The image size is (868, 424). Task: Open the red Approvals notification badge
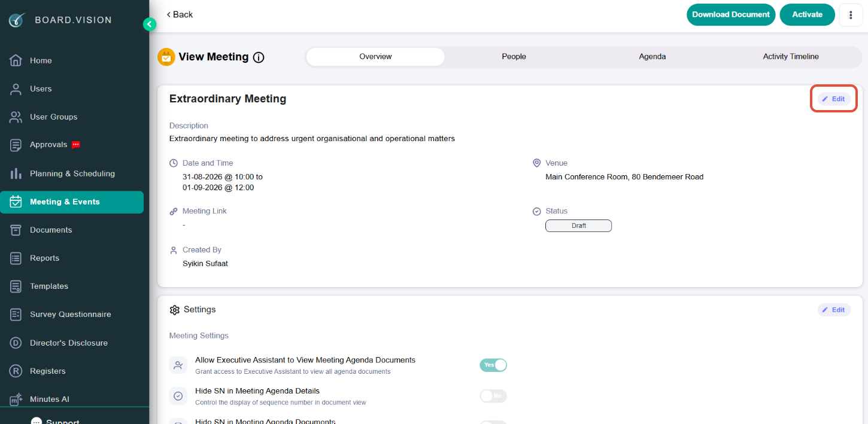pos(76,145)
